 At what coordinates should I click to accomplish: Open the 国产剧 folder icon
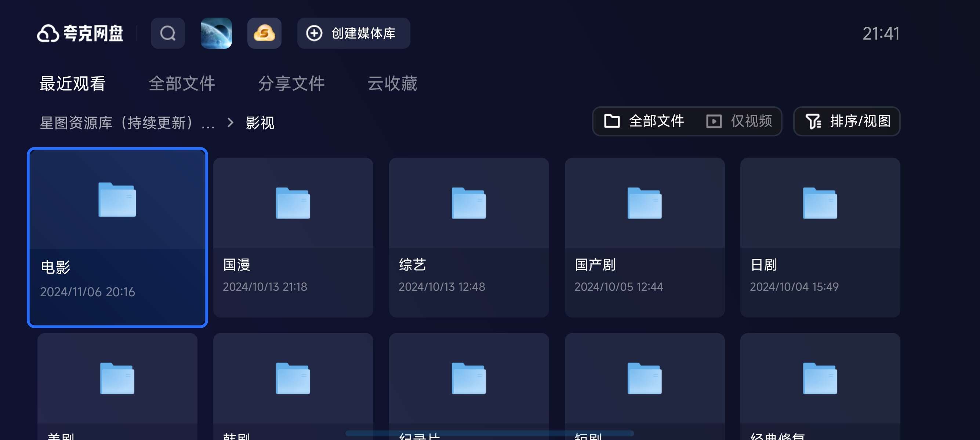point(645,203)
